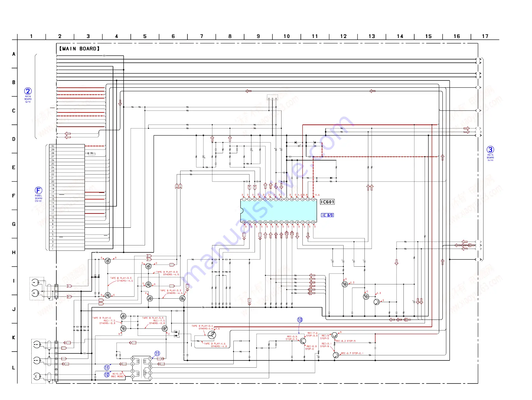This screenshot has width=532, height=400.
Task: Click the REC:7.6 STOP:0.3 voltage label
Action: click(312, 334)
